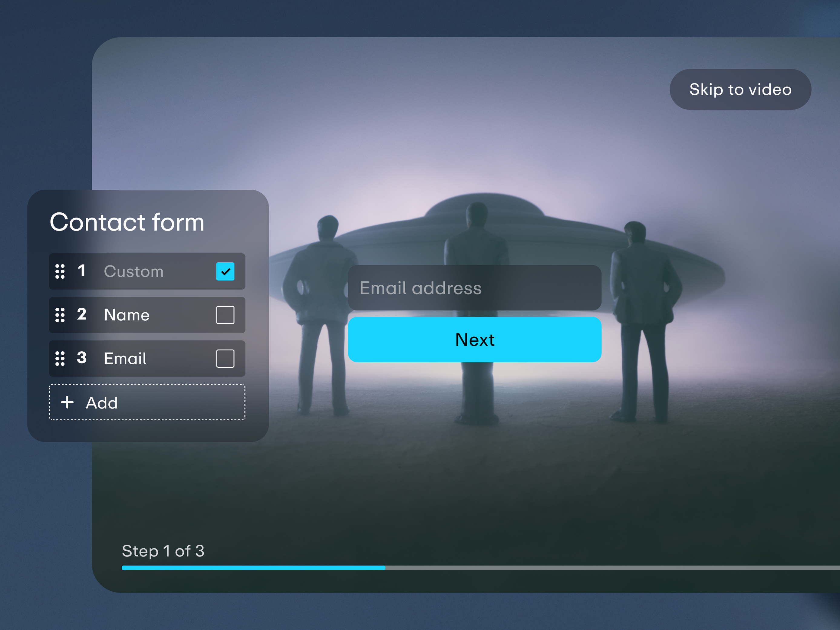
Task: Click the Add text in the dashed box
Action: click(102, 403)
